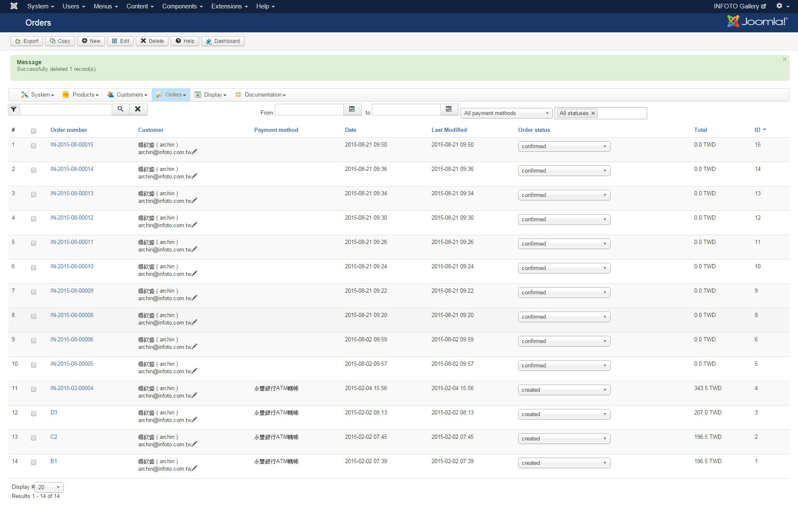
Task: Edit customer pencil icon for order IN-2015-08-00015
Action: 195,152
